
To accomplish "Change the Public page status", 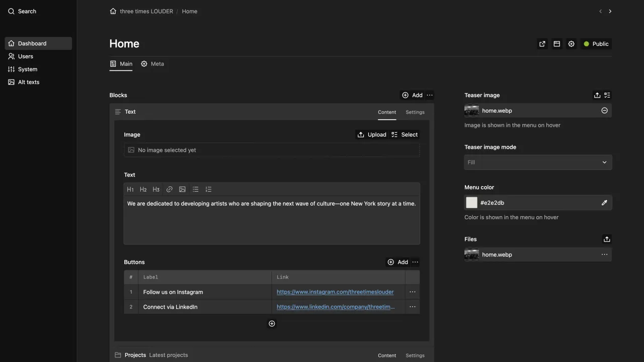I will tap(596, 44).
